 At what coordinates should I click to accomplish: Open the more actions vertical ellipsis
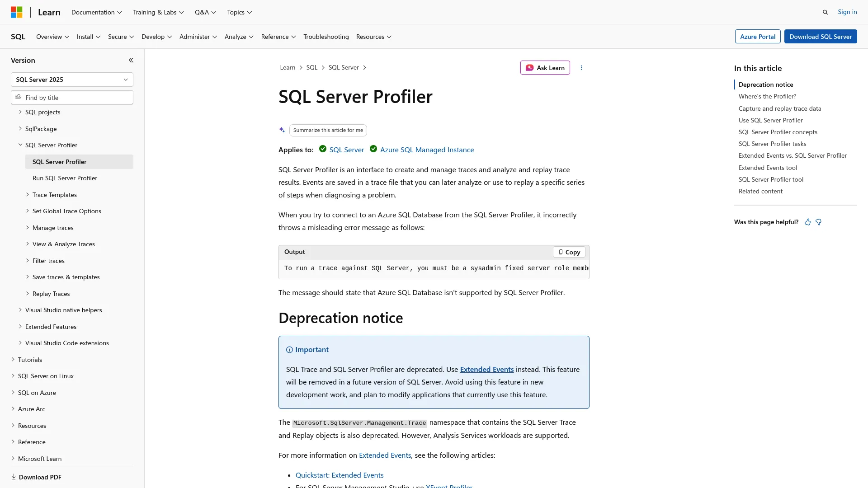581,68
